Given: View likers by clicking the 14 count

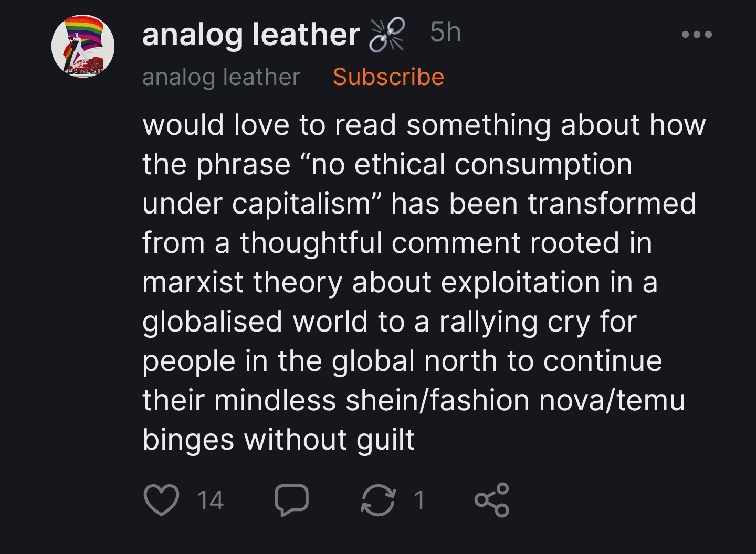Looking at the screenshot, I should pyautogui.click(x=211, y=500).
